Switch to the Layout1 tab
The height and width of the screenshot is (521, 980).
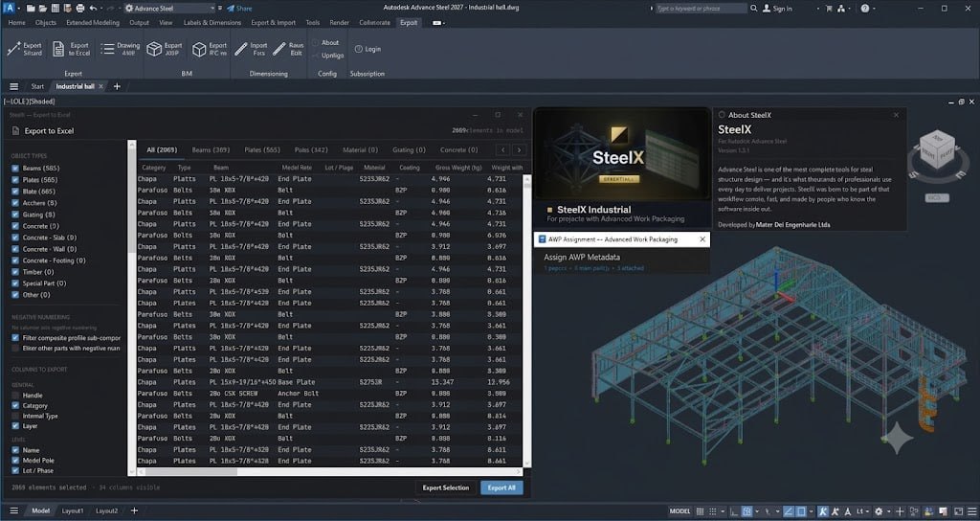coord(73,511)
